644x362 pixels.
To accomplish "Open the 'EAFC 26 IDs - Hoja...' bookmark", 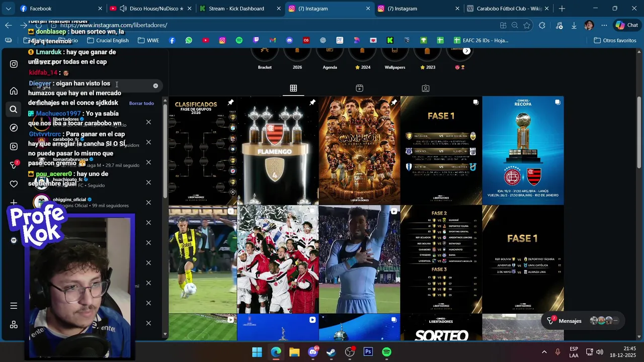I will (480, 40).
